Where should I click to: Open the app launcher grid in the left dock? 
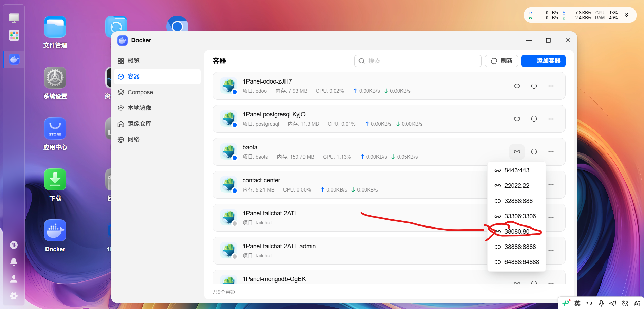(14, 35)
